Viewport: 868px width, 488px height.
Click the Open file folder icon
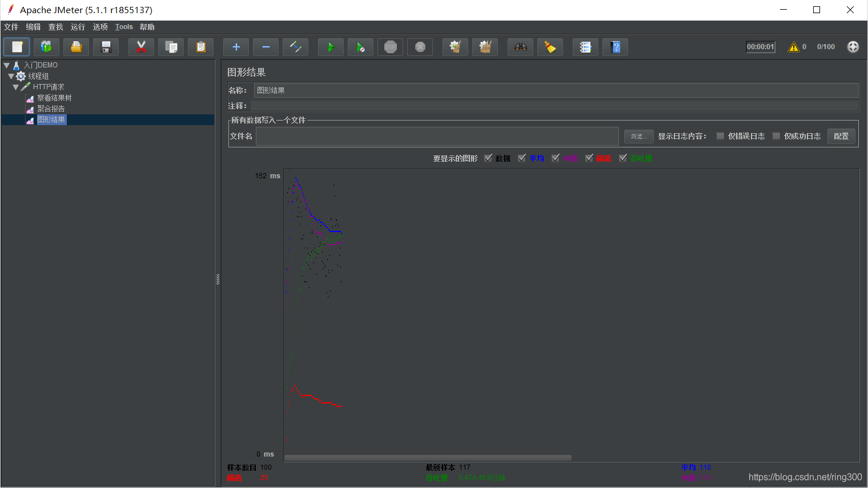76,47
